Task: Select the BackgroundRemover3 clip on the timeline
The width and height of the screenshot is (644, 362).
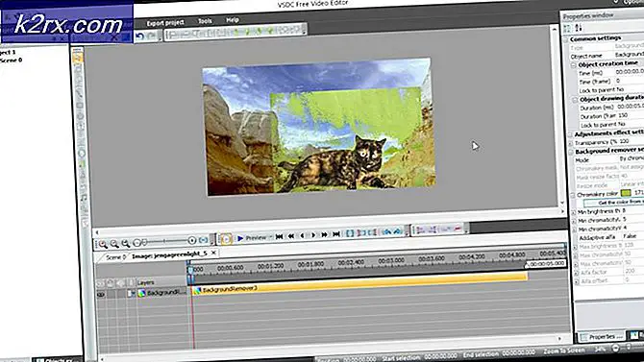Action: (x=359, y=284)
